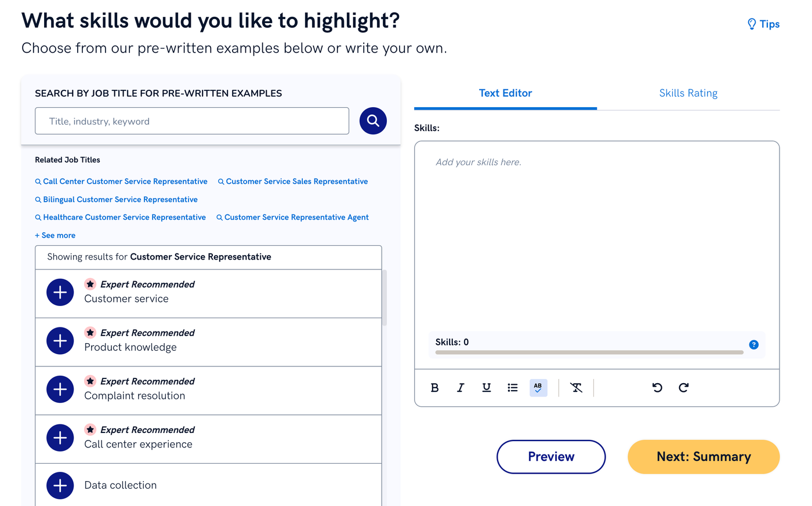Viewport: 812px width, 506px height.
Task: Clear text formatting with the crossed-T icon
Action: click(576, 388)
